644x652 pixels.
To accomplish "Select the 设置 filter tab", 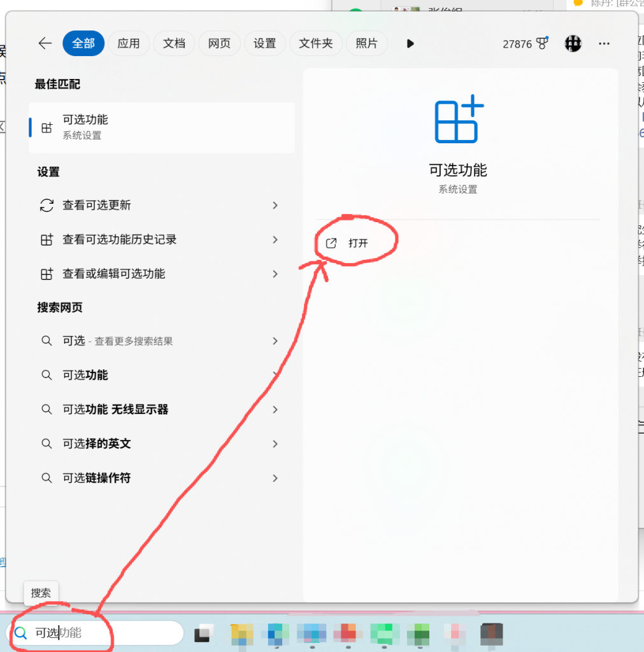I will 264,43.
